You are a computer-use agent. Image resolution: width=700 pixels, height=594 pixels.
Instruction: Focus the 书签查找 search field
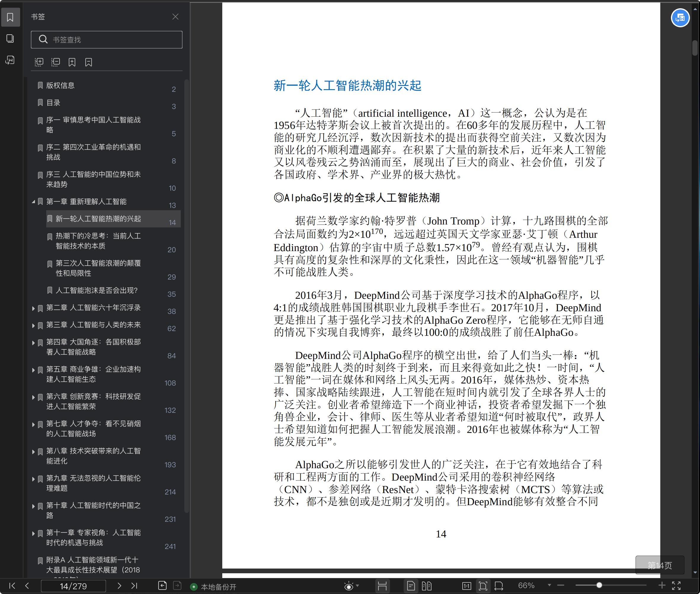click(106, 40)
